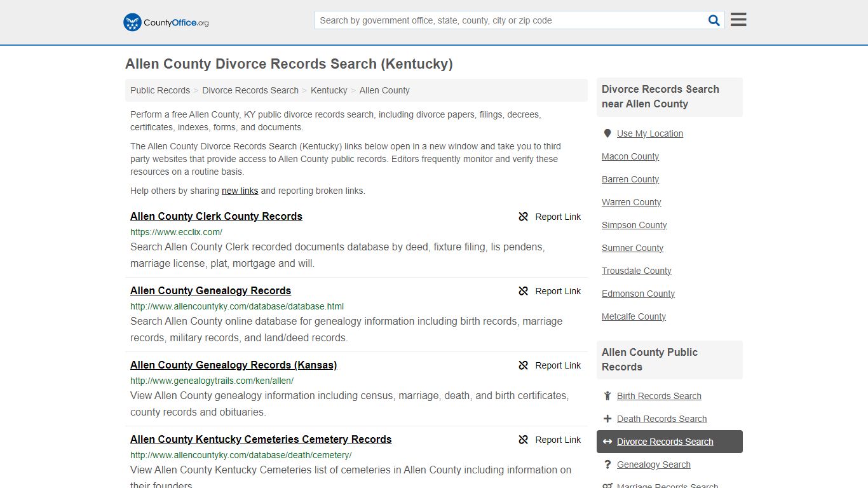The image size is (868, 488).
Task: Click the CountyOffice.org logo
Action: (x=166, y=22)
